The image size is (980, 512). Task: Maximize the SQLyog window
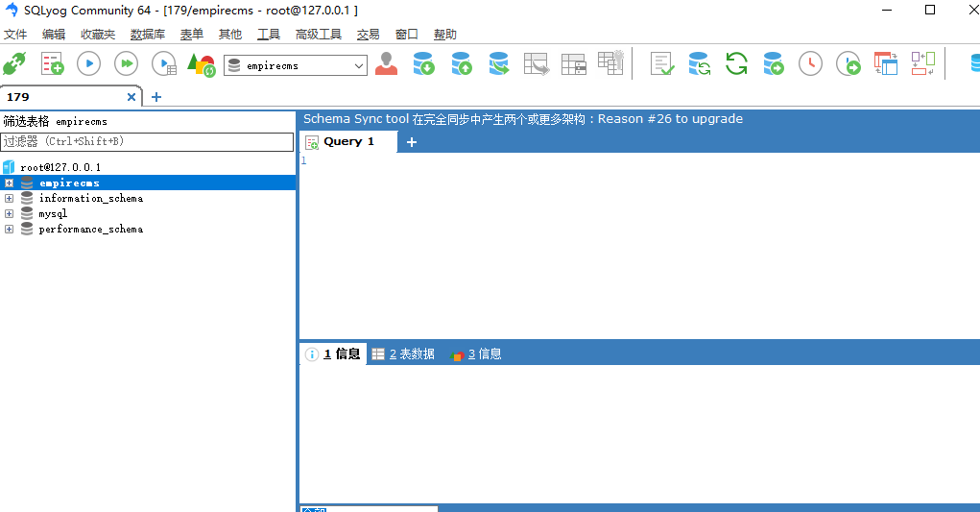pyautogui.click(x=930, y=10)
